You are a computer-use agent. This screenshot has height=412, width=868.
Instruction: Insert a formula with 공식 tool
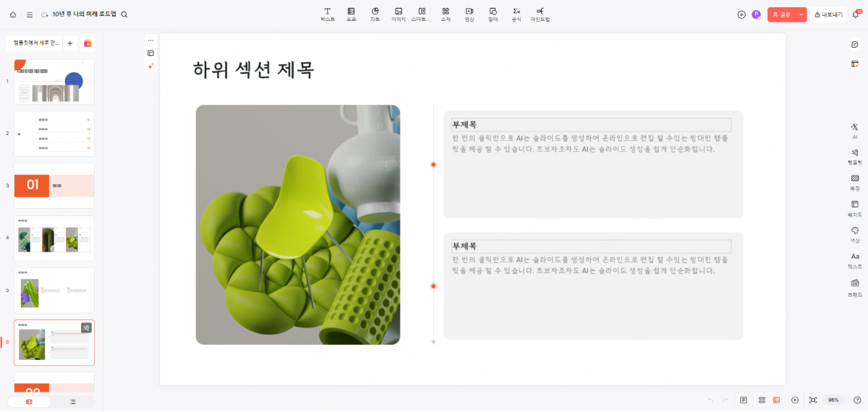pyautogui.click(x=516, y=14)
